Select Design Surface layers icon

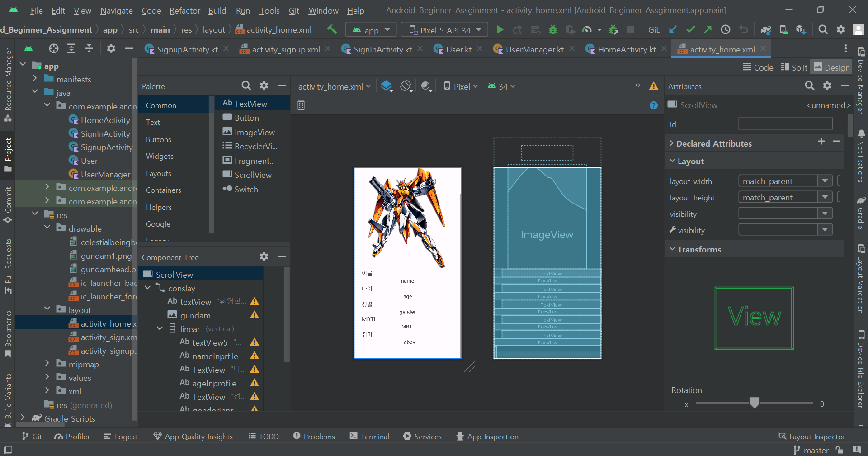point(387,86)
